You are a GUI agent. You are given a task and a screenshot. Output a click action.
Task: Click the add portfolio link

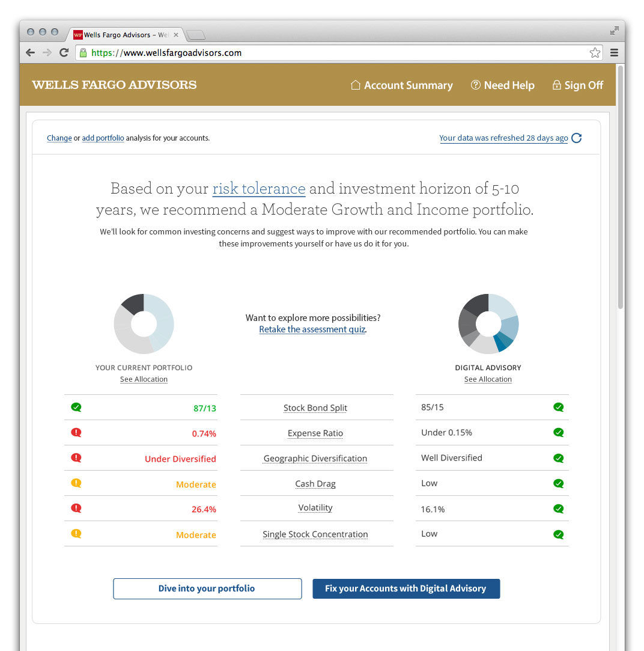[103, 138]
